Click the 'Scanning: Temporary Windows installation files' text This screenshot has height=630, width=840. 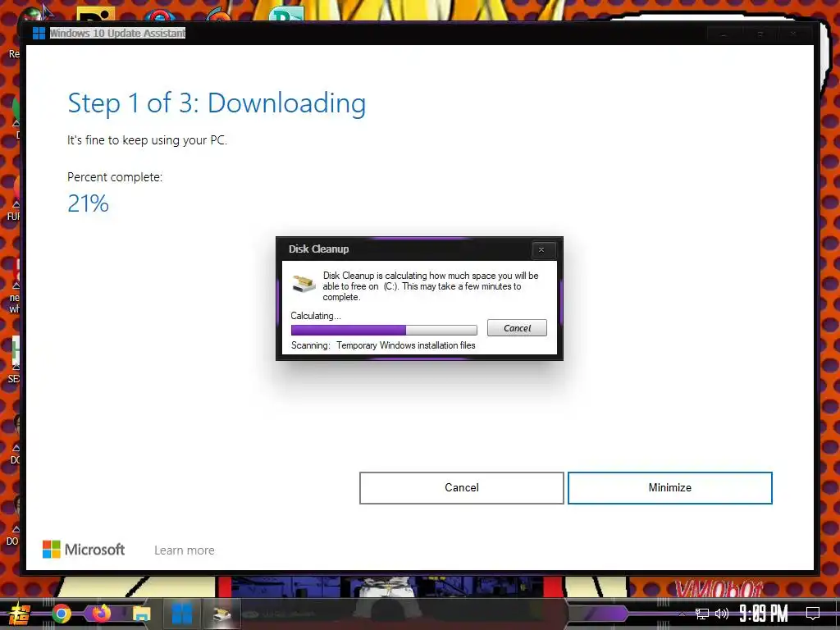point(383,345)
